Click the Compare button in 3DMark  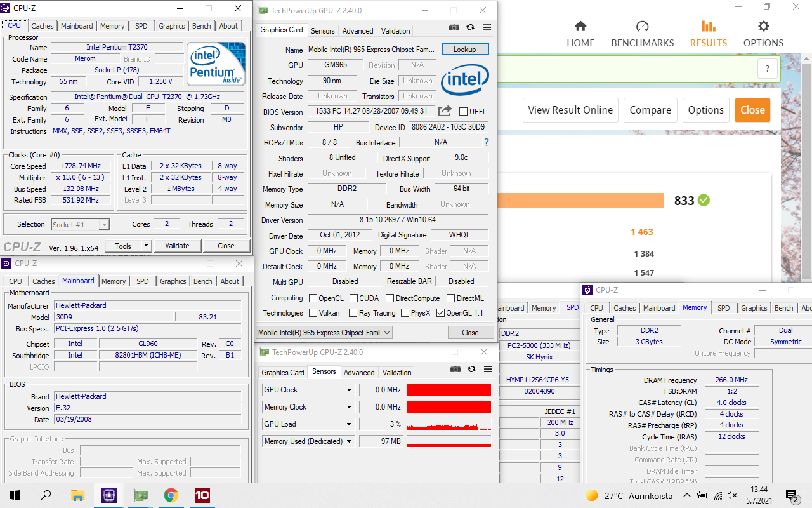tap(650, 110)
